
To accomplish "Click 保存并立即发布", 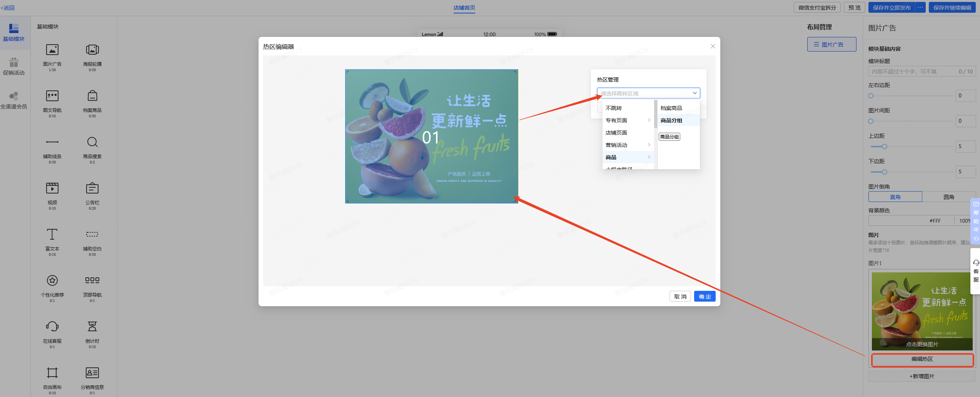I will point(892,7).
